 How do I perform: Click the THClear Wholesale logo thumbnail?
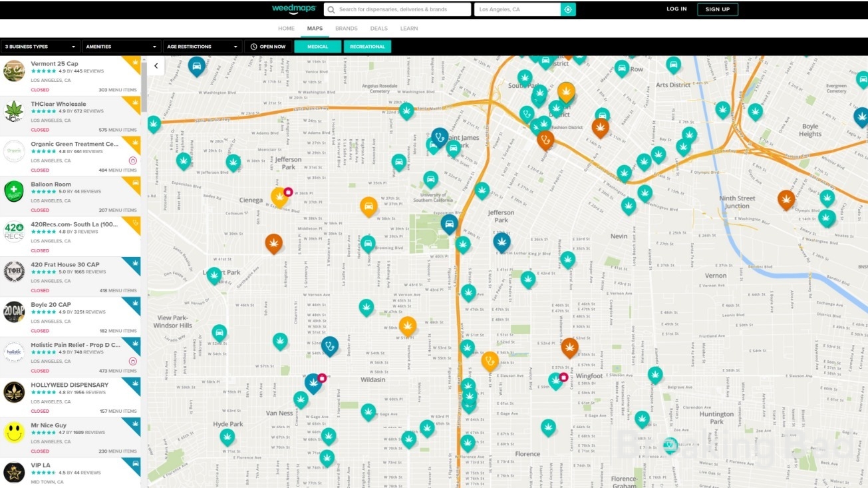click(x=14, y=111)
